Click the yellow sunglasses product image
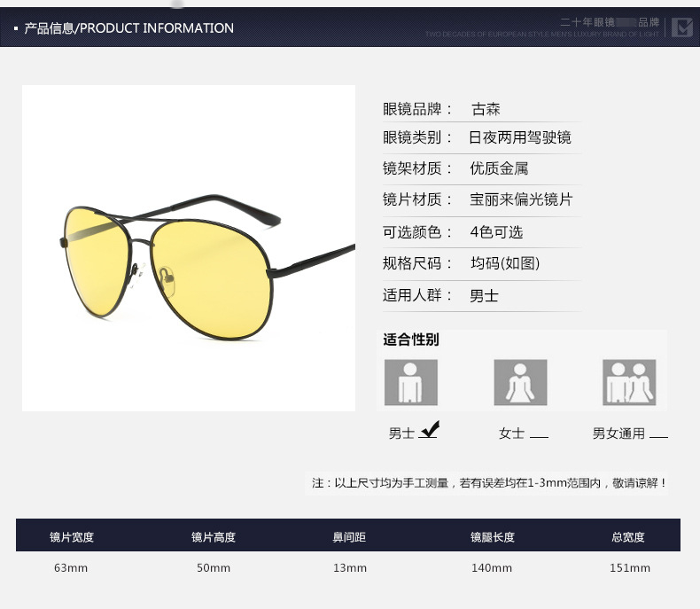 pos(189,248)
